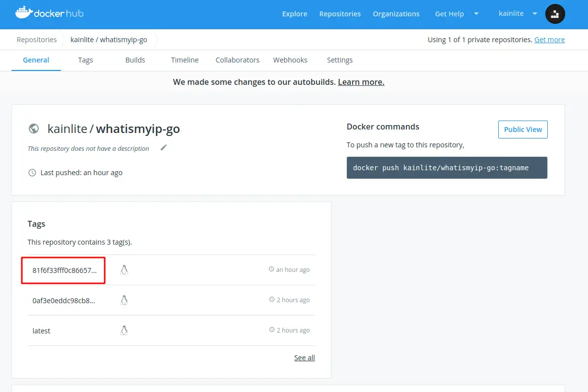Expand the Get Help dropdown arrow
The height and width of the screenshot is (392, 588).
[x=476, y=14]
